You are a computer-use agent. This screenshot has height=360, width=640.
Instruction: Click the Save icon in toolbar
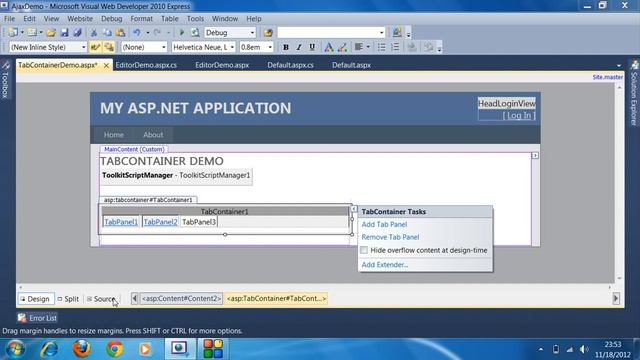pos(64,33)
